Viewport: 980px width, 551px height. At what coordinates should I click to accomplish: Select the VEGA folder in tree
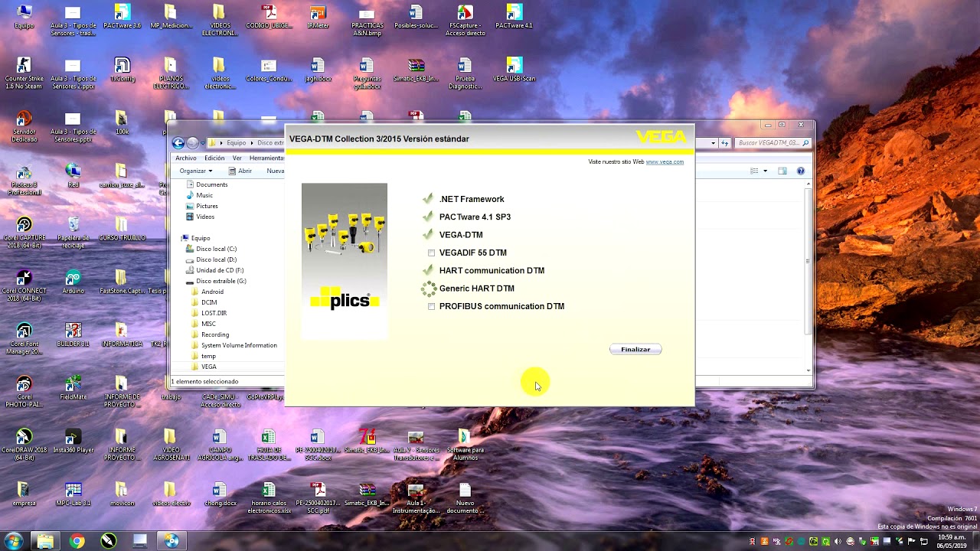click(209, 367)
